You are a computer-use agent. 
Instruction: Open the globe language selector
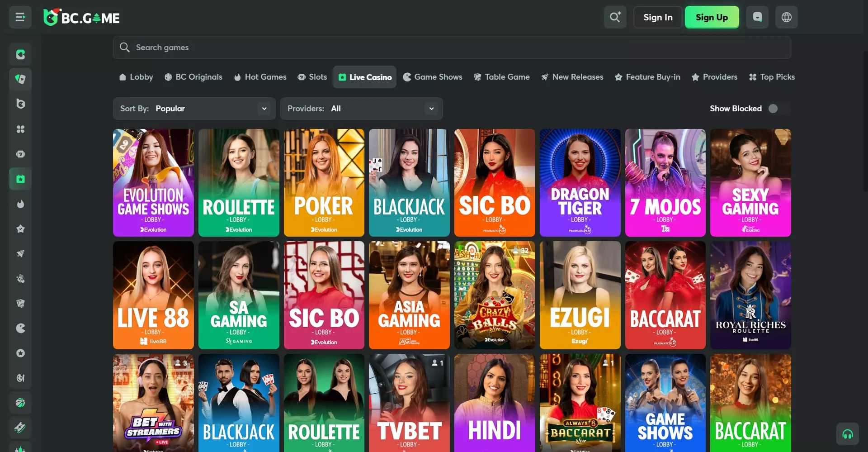coord(786,17)
